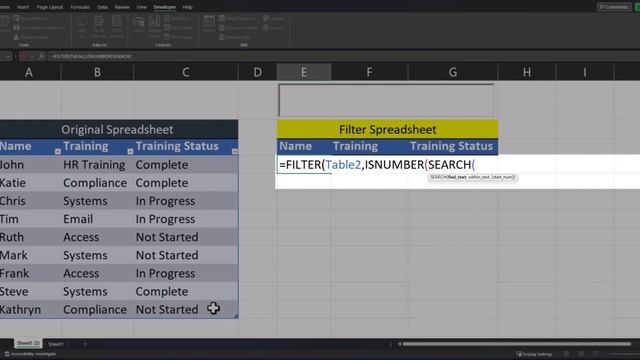Select the Developer ribbon tab
This screenshot has height=360, width=640.
point(164,7)
